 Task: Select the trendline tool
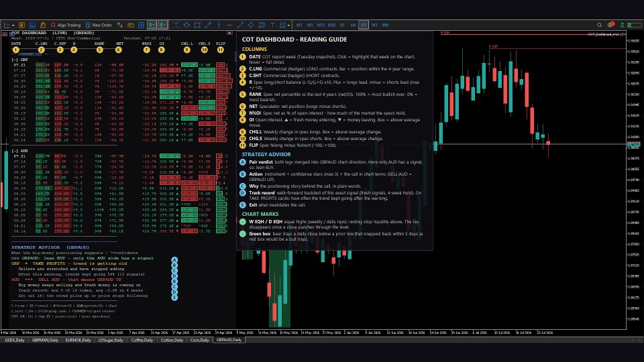click(x=240, y=25)
